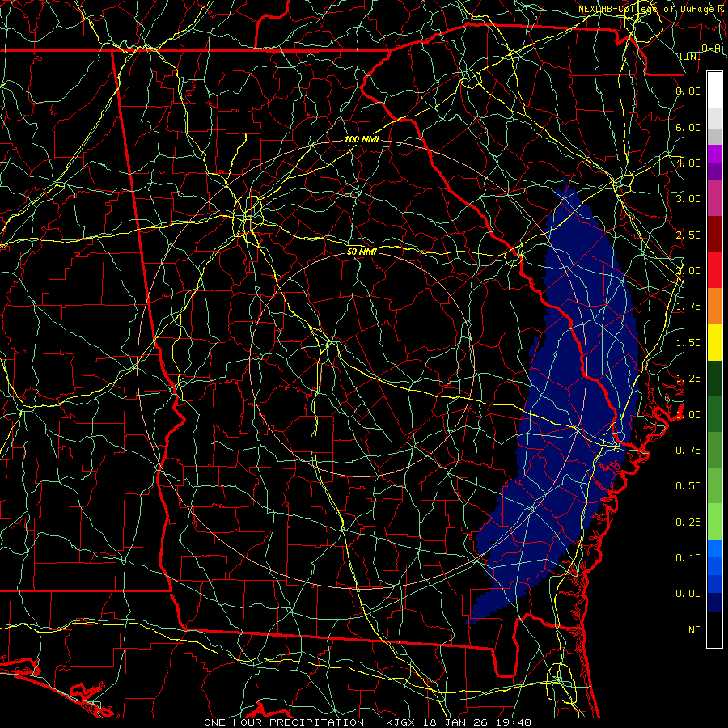This screenshot has width=728, height=728.
Task: Click the 50 NMI range ring label
Action: coord(362,252)
